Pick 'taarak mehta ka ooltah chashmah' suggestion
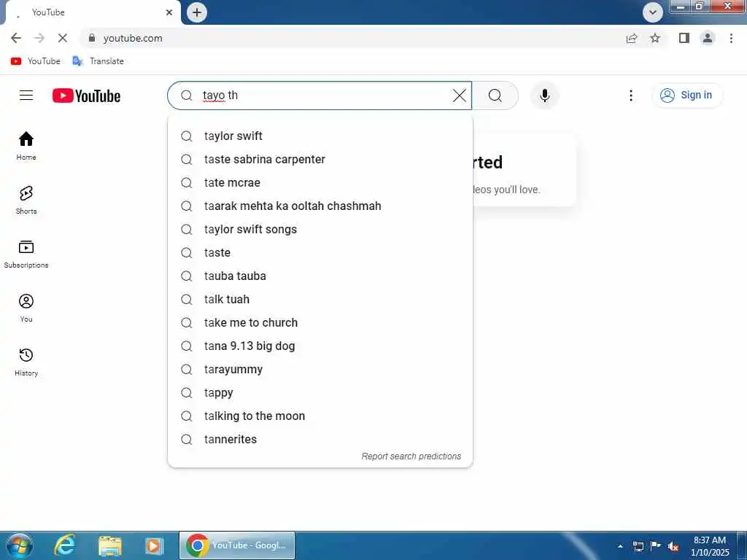 [x=320, y=206]
